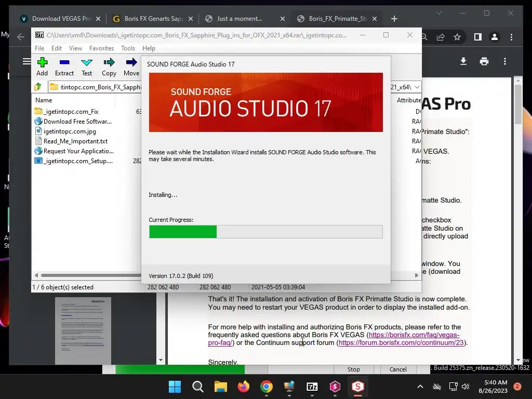Image resolution: width=532 pixels, height=399 pixels.
Task: Expand the 7-Zip address path dropdown
Action: [x=417, y=87]
